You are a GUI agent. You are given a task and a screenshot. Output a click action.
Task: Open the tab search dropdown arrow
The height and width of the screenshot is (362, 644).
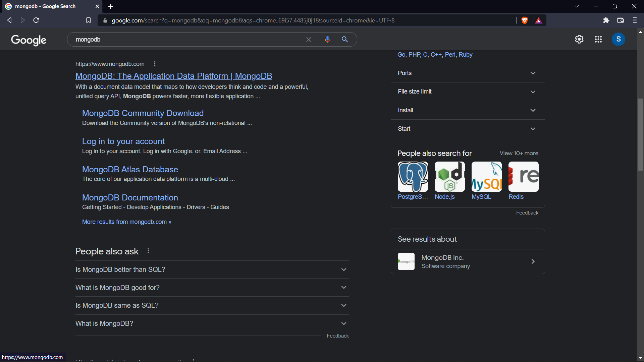577,6
